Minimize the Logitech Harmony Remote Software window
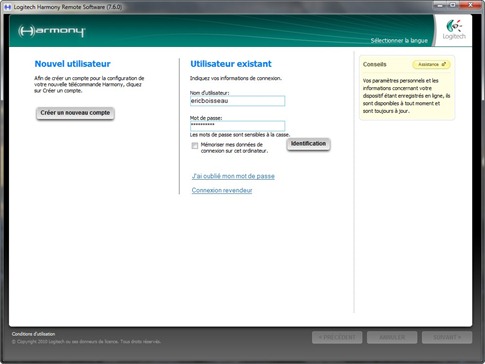 tap(440, 5)
